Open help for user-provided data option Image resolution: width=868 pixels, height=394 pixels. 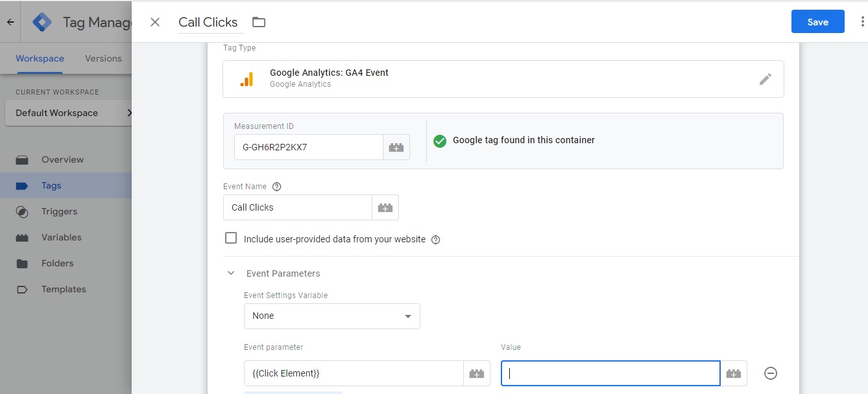pyautogui.click(x=436, y=240)
